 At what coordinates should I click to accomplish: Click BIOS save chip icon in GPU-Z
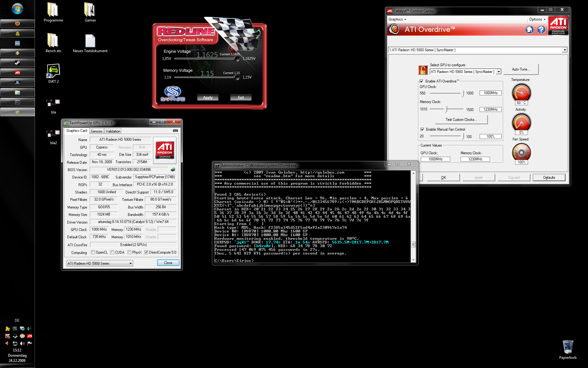pos(173,170)
